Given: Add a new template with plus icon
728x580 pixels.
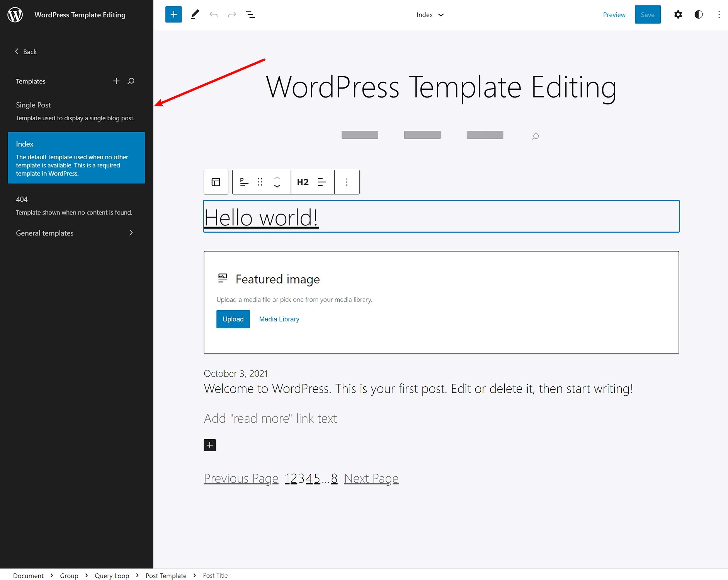Looking at the screenshot, I should pos(116,81).
